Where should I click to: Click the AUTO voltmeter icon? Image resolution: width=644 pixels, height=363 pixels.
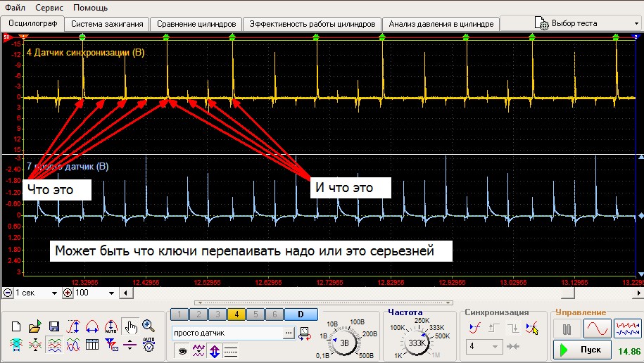[x=149, y=345]
